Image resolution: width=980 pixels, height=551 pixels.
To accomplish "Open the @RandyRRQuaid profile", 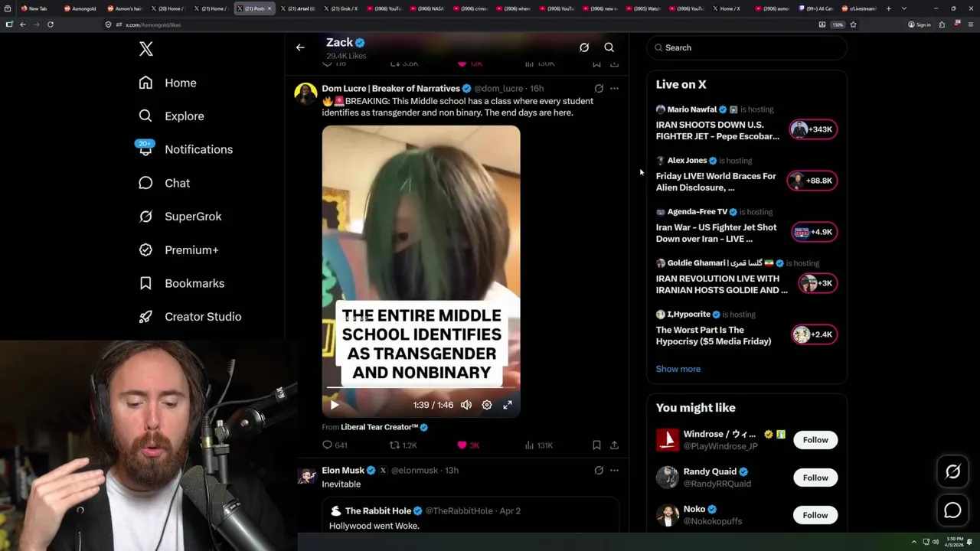I will (717, 484).
